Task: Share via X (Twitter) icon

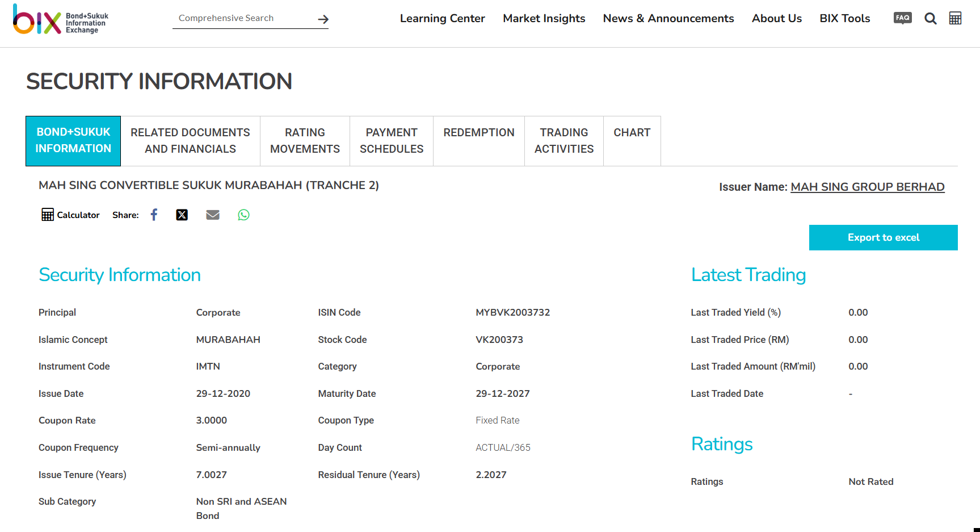Action: click(x=182, y=215)
